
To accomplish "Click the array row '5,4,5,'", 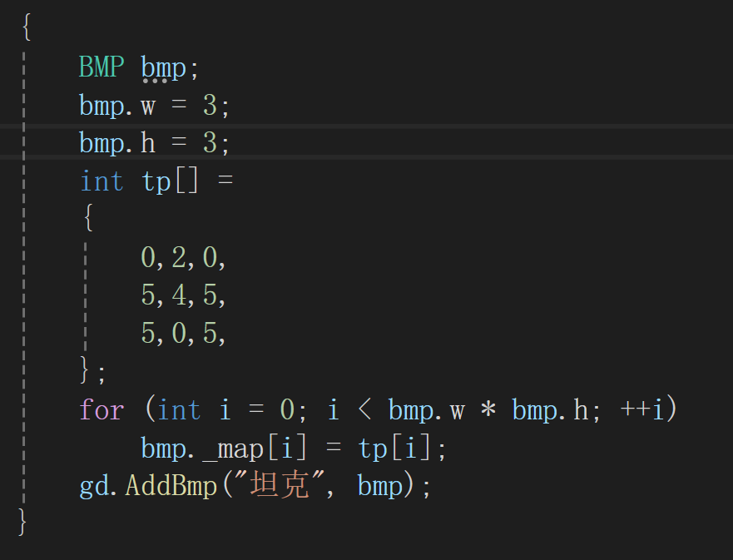I will coord(183,295).
